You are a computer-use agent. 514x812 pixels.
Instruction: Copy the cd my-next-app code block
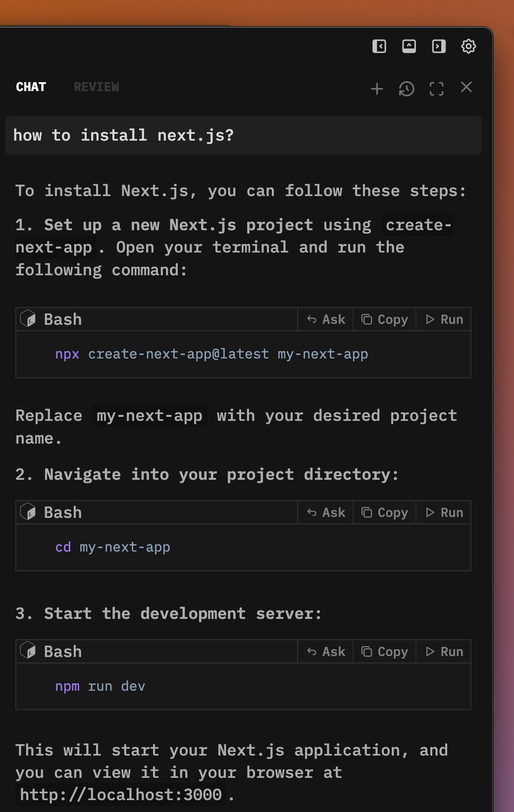pyautogui.click(x=385, y=513)
